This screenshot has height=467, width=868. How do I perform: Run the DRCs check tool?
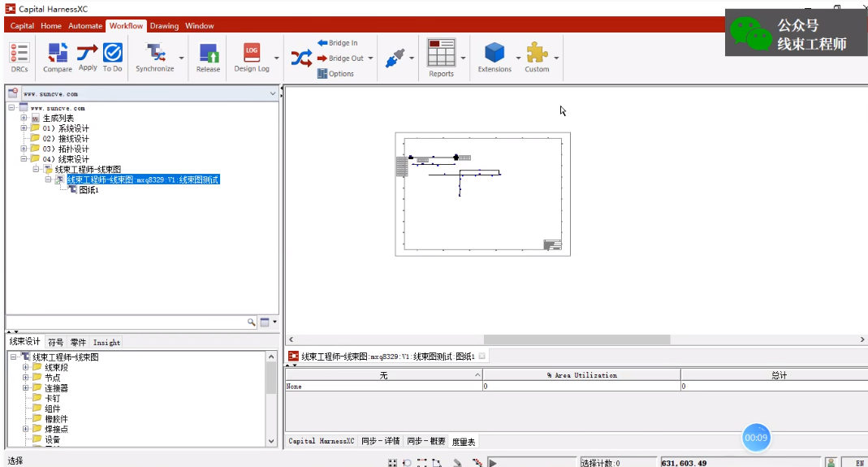click(x=19, y=58)
